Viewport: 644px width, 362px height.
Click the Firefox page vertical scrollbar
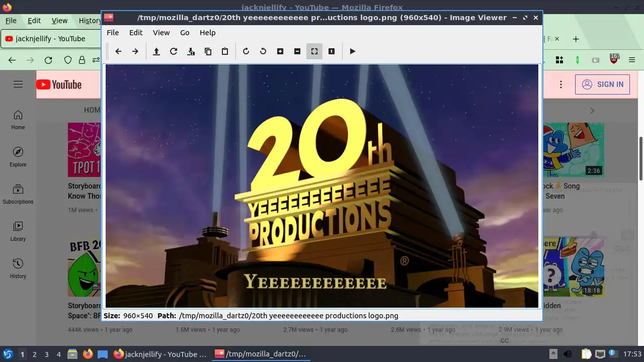(641, 158)
